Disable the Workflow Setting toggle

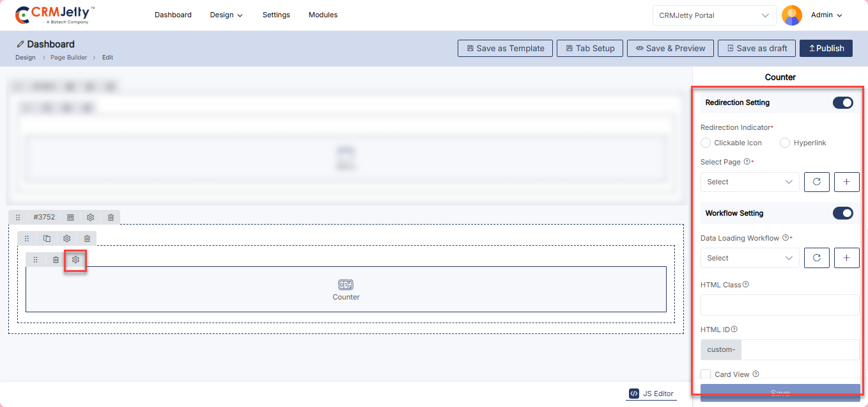click(842, 214)
